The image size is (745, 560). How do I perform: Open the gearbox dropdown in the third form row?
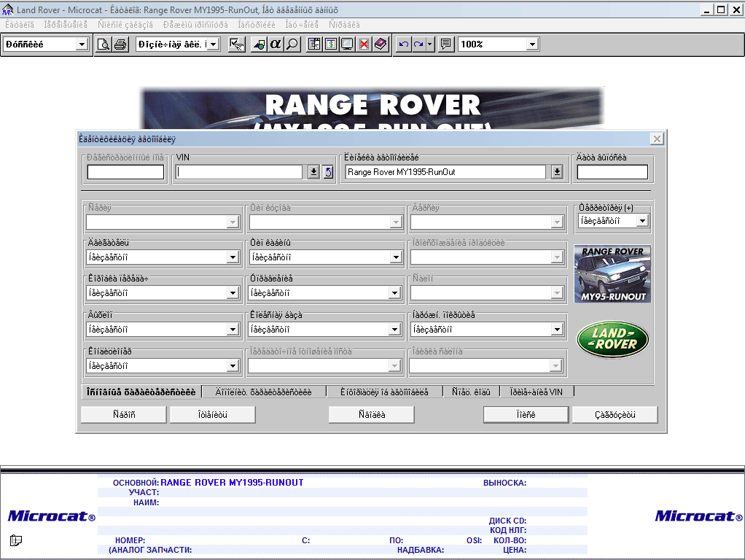pyautogui.click(x=233, y=293)
